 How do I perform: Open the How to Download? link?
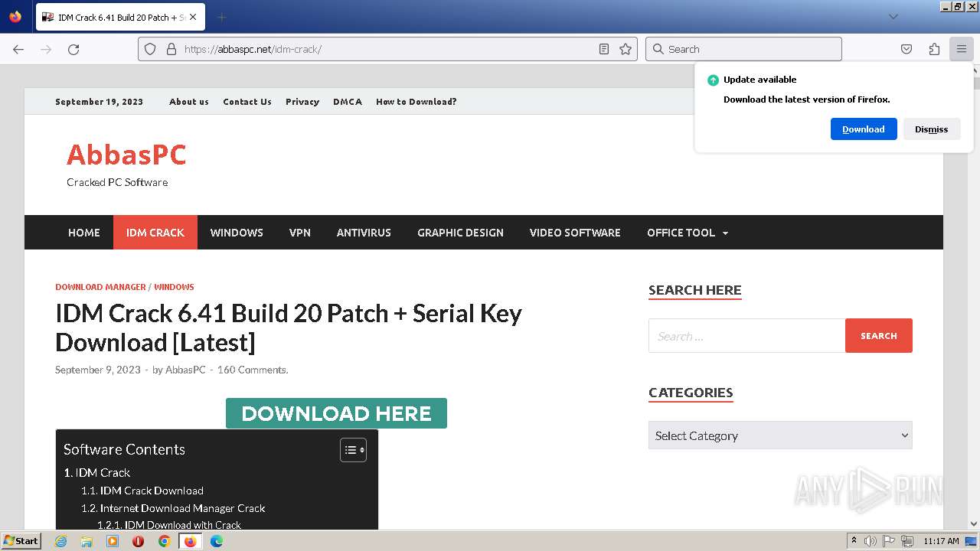click(416, 102)
